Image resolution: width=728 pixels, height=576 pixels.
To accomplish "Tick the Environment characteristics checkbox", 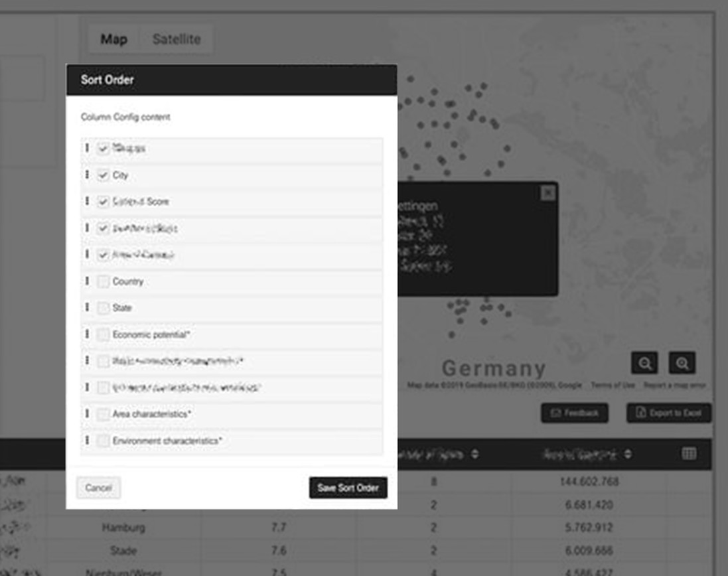I will pos(103,441).
